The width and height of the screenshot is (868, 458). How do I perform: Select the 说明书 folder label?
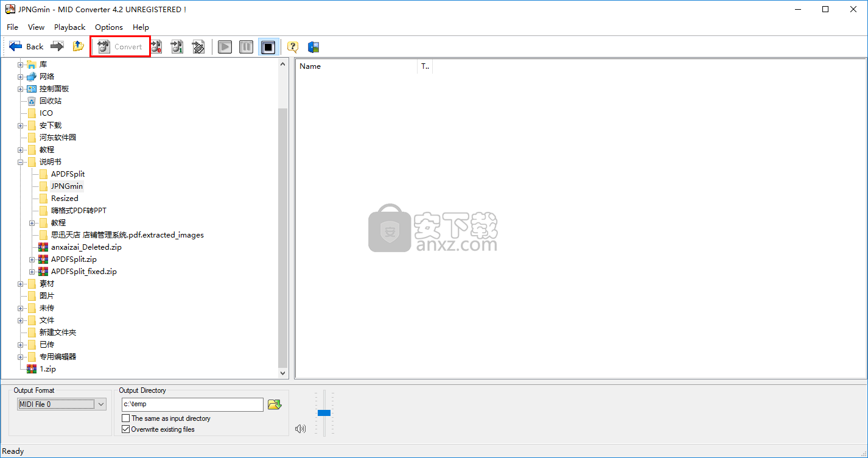click(50, 162)
